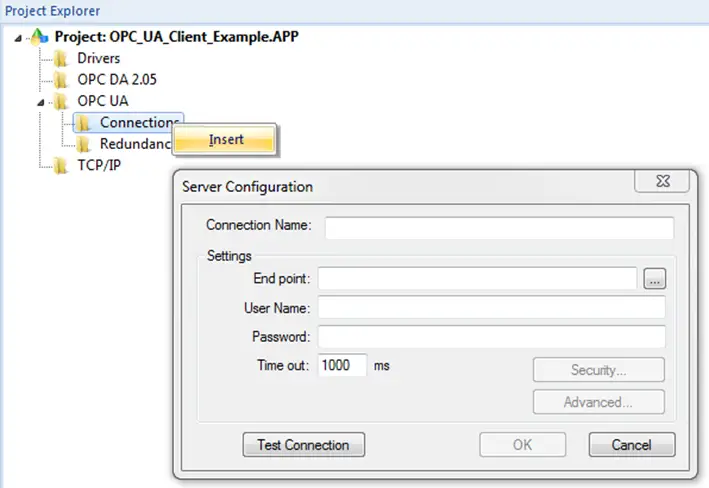Image resolution: width=709 pixels, height=488 pixels.
Task: Close the Server Configuration dialog
Action: pyautogui.click(x=662, y=181)
